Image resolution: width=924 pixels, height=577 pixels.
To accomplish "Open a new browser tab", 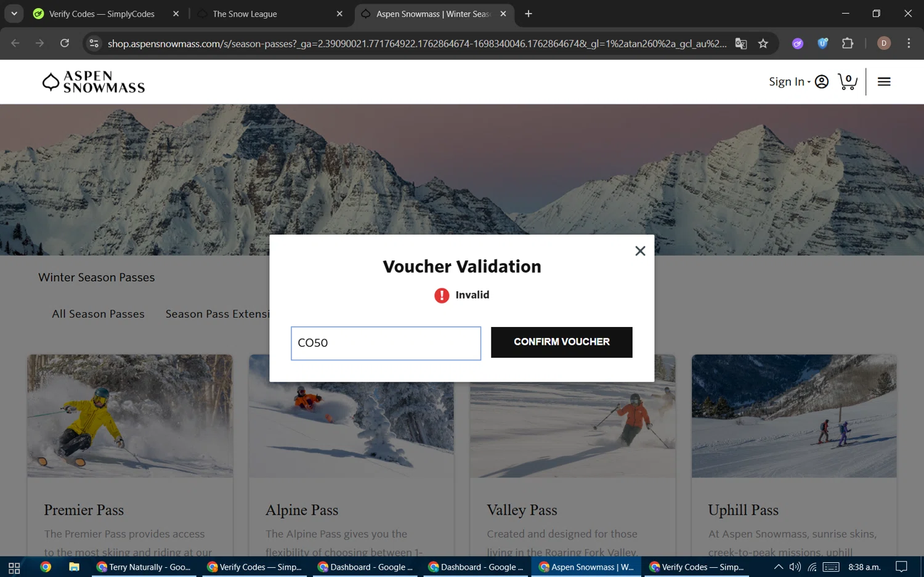I will click(x=529, y=14).
